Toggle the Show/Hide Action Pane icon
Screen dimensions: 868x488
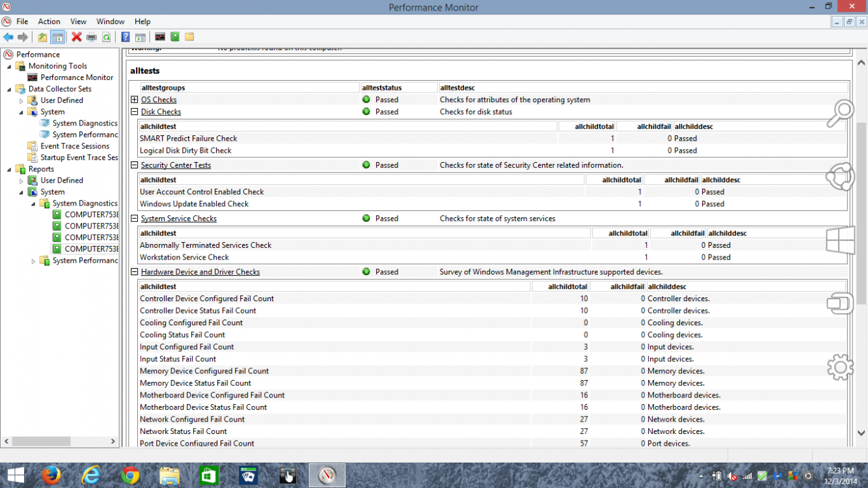[x=140, y=37]
